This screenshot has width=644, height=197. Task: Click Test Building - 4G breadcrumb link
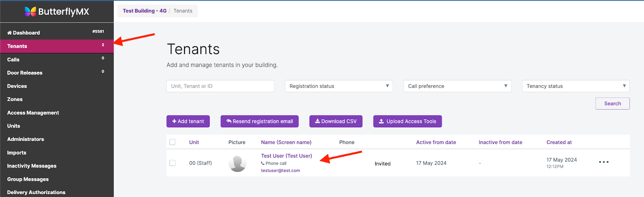coord(144,11)
